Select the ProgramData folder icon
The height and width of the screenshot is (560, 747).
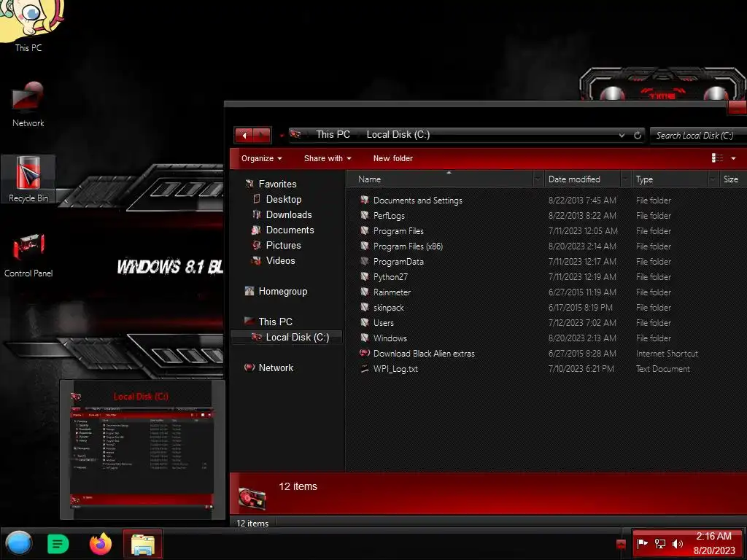[365, 261]
